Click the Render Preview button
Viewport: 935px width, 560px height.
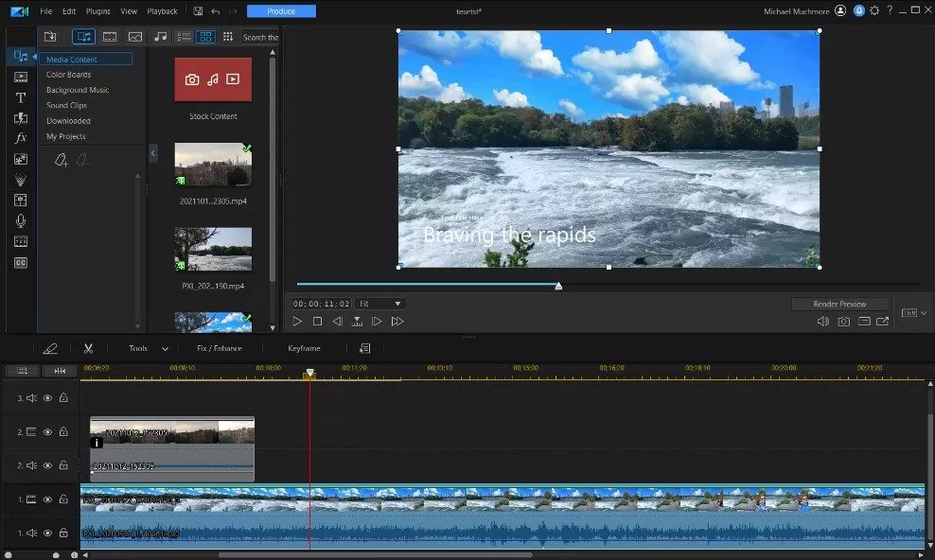click(x=840, y=304)
